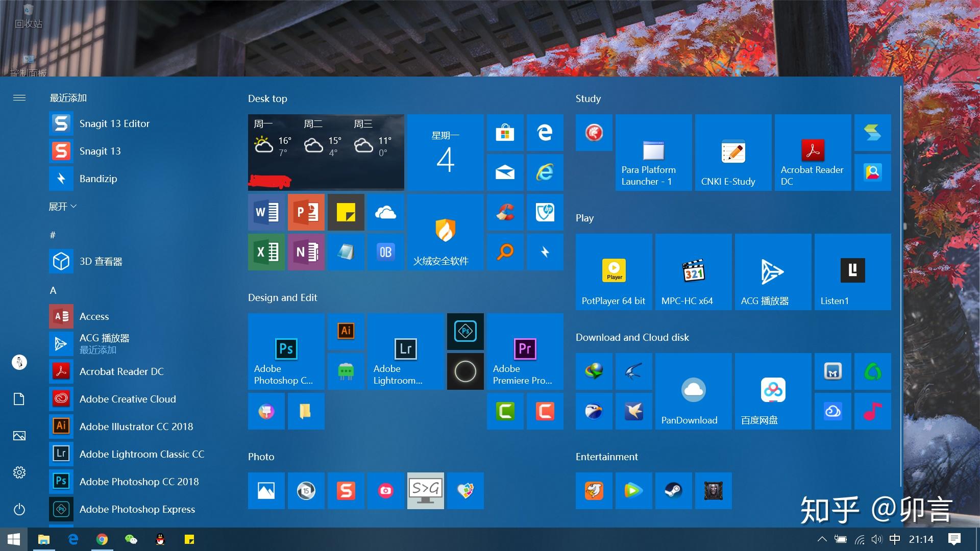The height and width of the screenshot is (551, 980).
Task: Open the letter A index header
Action: (x=53, y=291)
